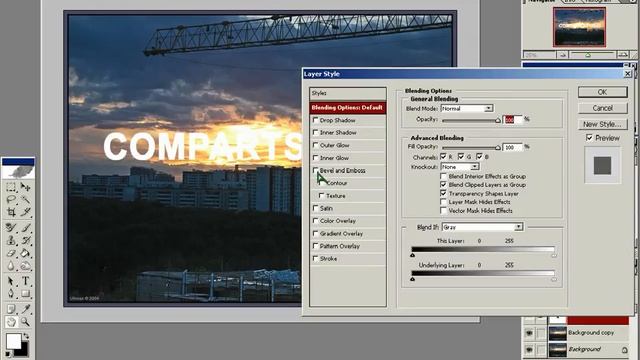This screenshot has width=640, height=360.
Task: Select the Crop tool
Action: [x=11, y=211]
